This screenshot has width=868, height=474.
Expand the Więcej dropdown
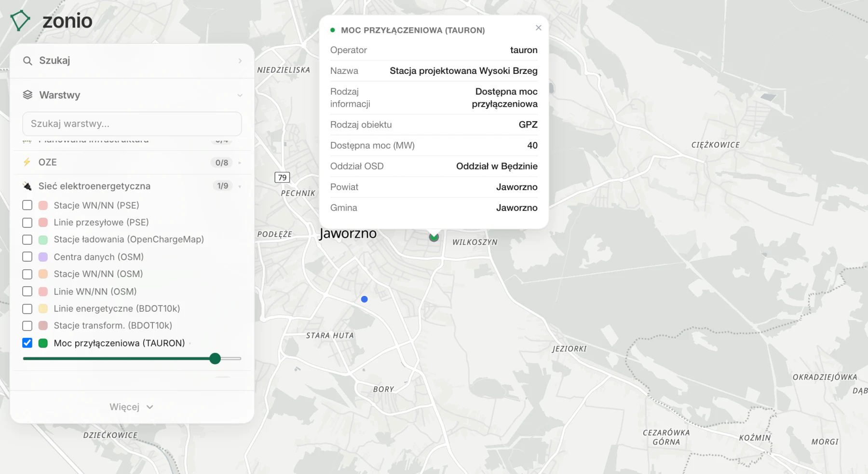click(132, 407)
